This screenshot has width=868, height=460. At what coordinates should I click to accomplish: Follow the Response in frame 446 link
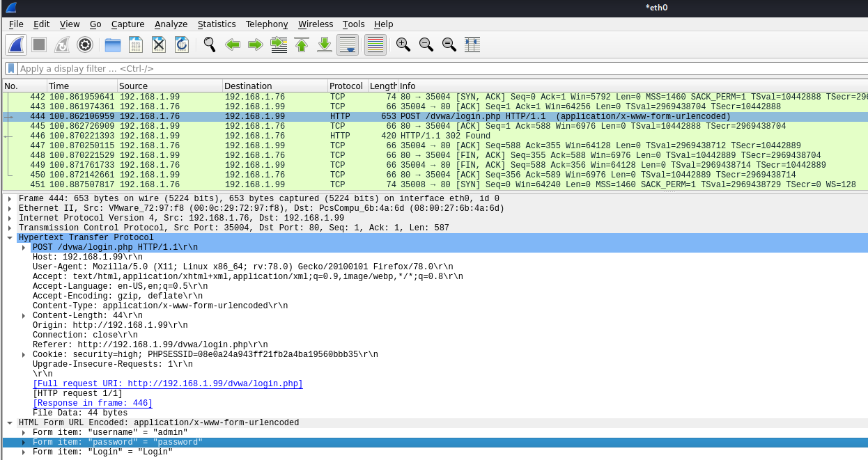tap(93, 404)
